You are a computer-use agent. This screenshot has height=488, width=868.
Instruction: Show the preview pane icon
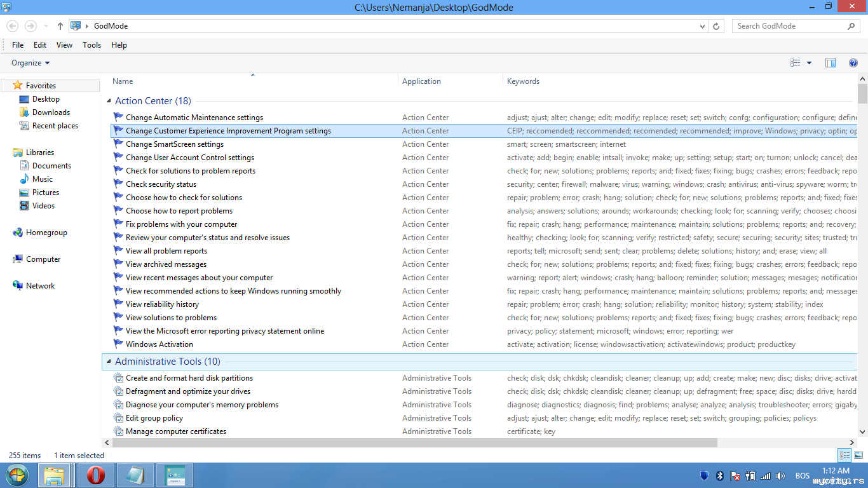coord(831,63)
